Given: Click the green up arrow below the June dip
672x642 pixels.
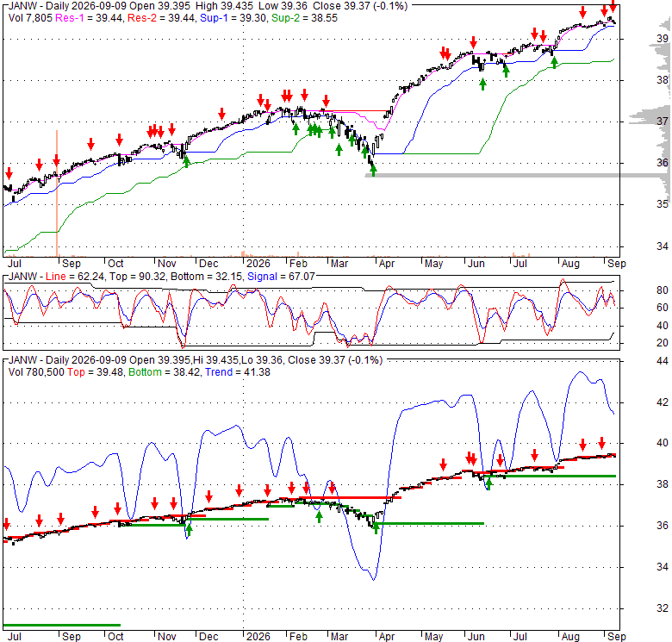Looking at the screenshot, I should [483, 84].
